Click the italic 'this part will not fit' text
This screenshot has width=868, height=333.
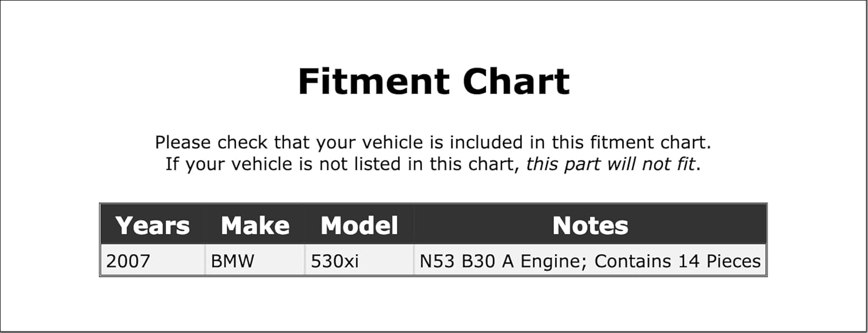tap(610, 164)
